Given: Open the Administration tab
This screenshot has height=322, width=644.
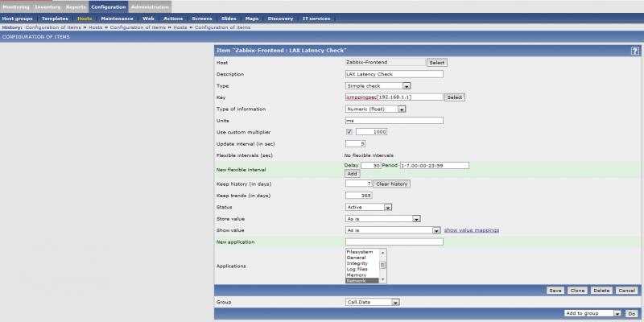Looking at the screenshot, I should click(x=150, y=6).
